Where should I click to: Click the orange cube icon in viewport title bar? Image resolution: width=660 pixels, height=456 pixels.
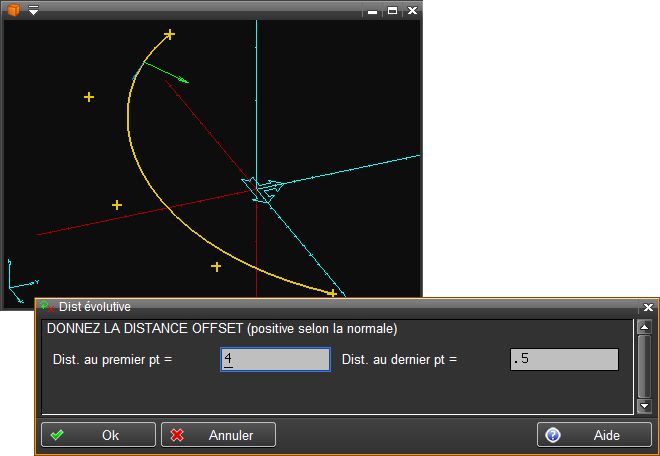coord(14,9)
